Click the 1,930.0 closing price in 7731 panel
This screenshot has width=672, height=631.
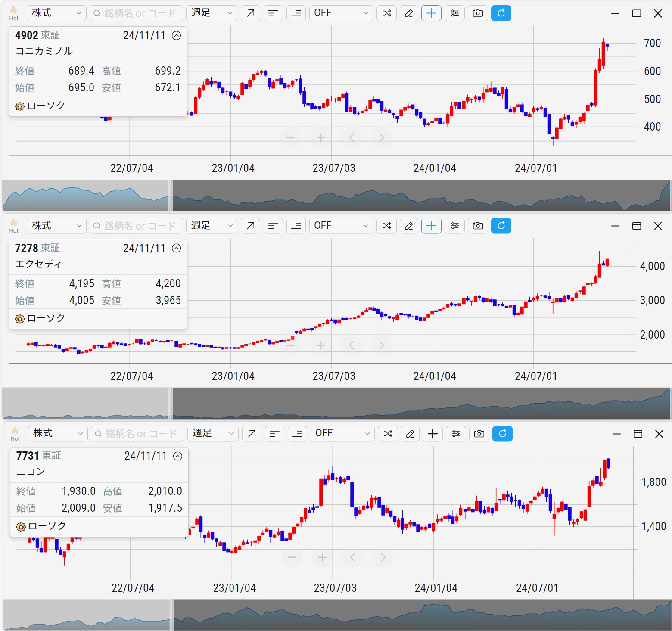click(79, 491)
